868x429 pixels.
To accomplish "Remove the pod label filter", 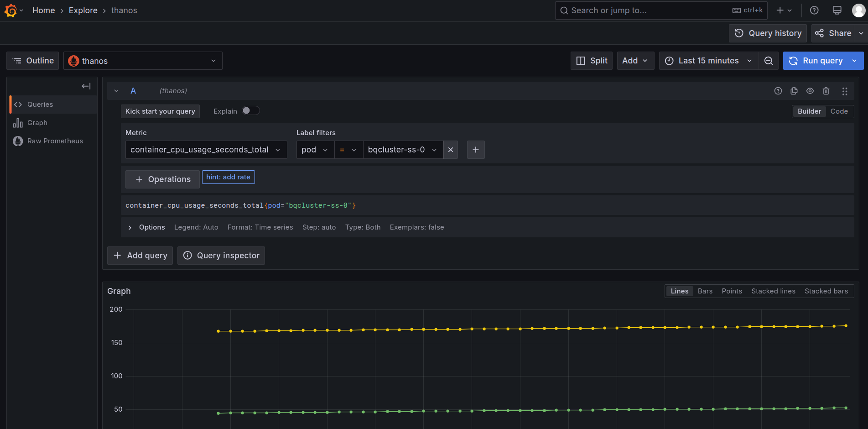I will coord(451,150).
